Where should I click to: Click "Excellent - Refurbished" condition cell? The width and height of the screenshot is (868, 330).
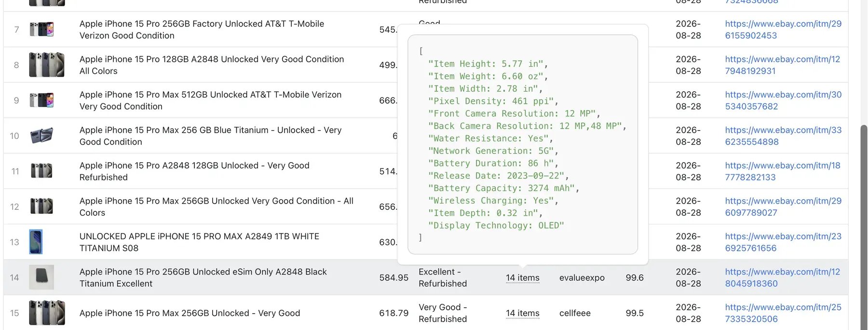(443, 278)
